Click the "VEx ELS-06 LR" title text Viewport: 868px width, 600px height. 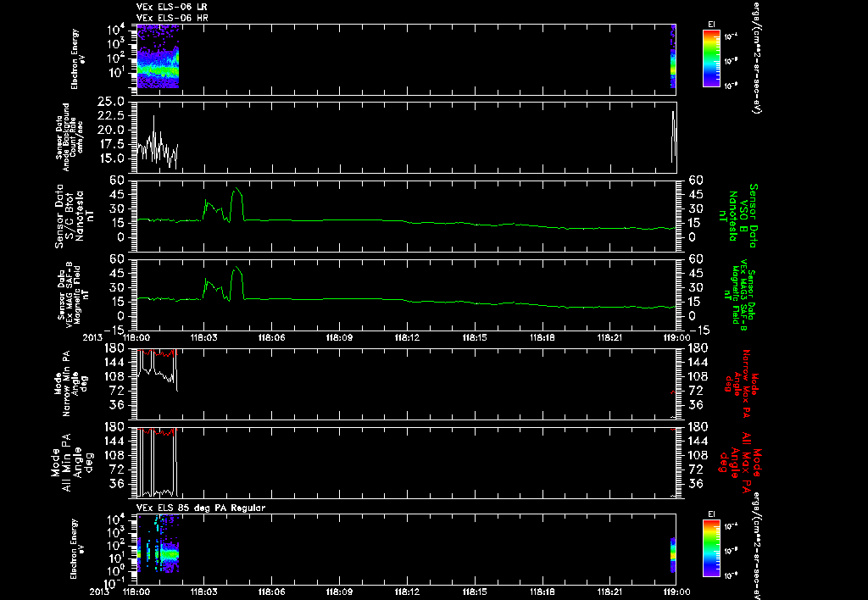172,7
